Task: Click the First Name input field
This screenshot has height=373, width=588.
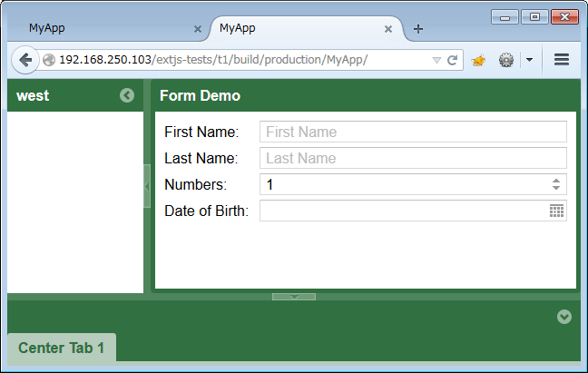Action: click(x=413, y=132)
